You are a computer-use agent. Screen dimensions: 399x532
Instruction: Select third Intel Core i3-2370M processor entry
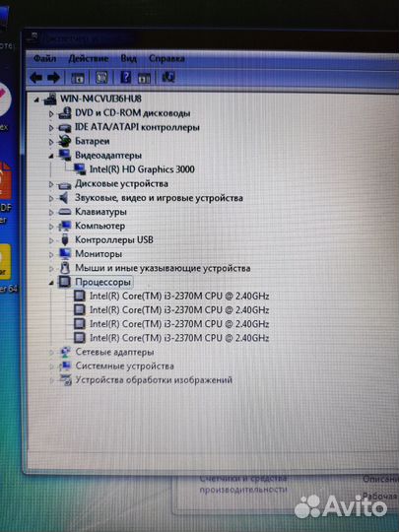(179, 324)
